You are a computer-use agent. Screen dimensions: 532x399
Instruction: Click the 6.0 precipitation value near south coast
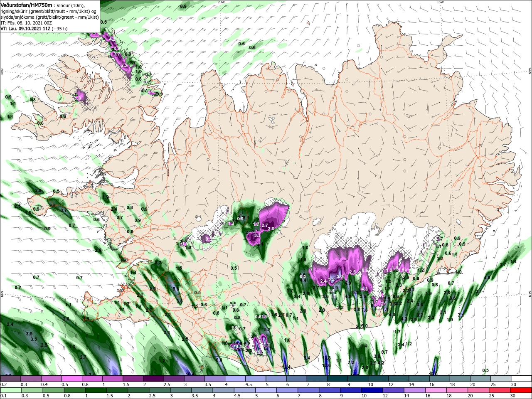[x=219, y=360]
